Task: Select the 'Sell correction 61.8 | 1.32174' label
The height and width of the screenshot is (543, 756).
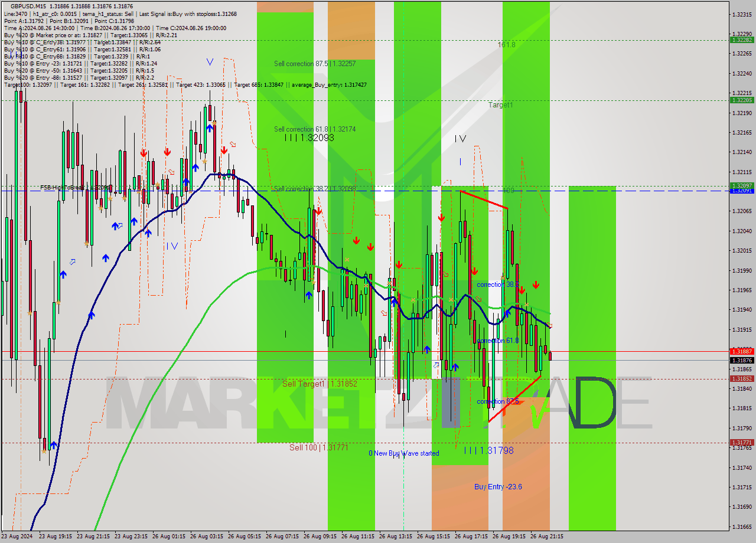Action: coord(315,129)
